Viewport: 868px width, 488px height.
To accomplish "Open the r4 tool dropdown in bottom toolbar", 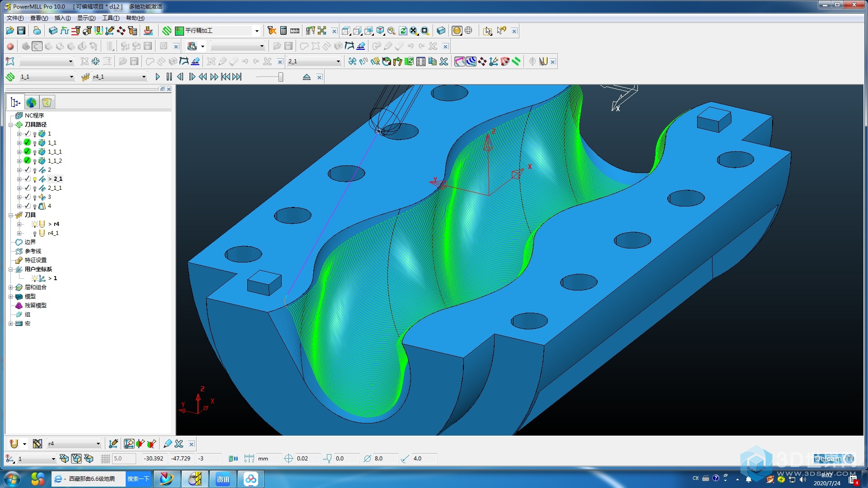I will point(98,444).
